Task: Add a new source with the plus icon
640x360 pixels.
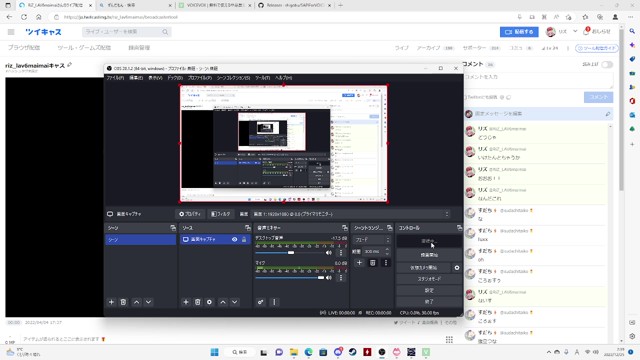Action: 186,302
